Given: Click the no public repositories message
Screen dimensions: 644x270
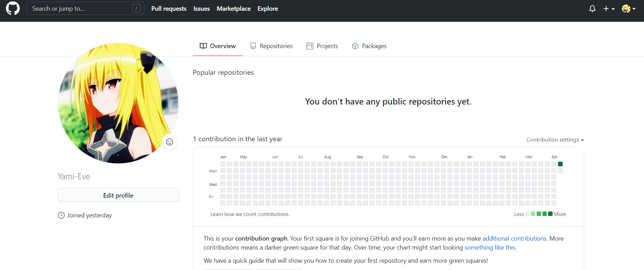Looking at the screenshot, I should click(388, 101).
